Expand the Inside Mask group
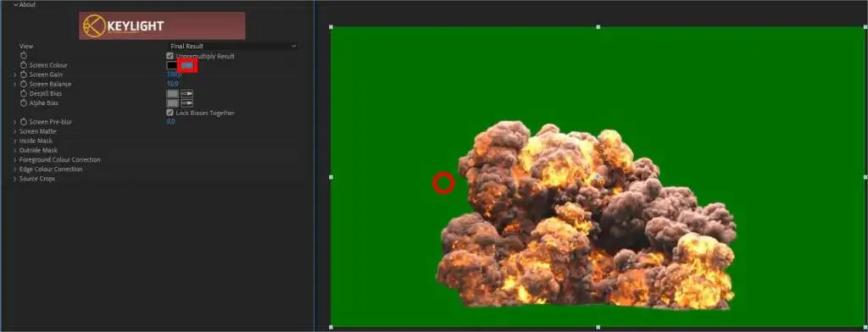 click(x=15, y=141)
